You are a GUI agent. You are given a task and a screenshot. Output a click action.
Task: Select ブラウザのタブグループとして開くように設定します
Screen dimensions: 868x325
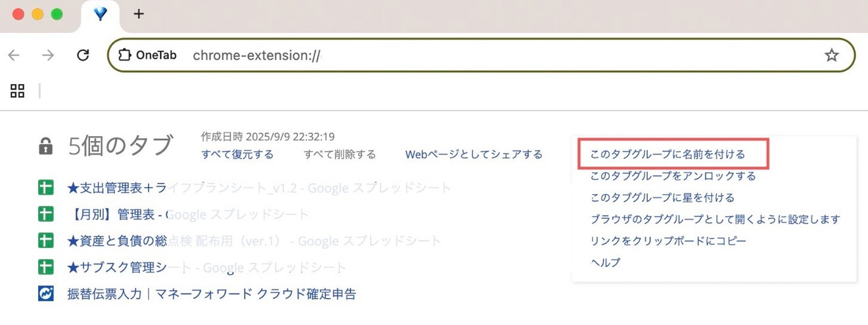coord(715,220)
